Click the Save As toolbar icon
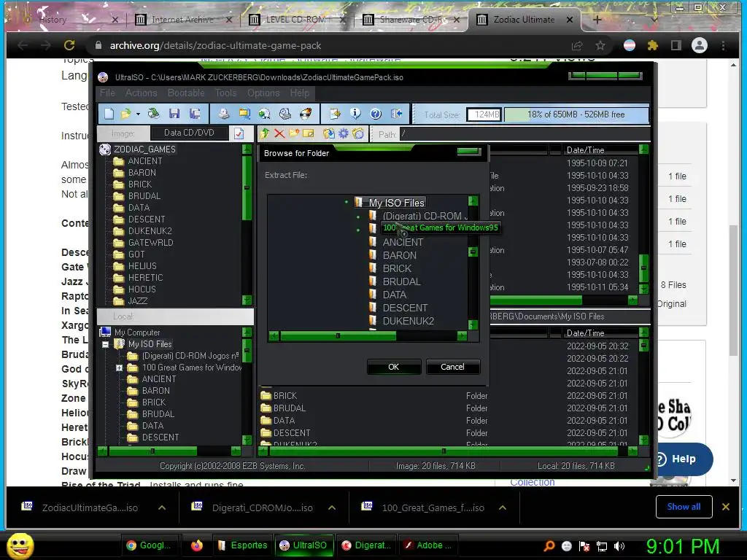747x560 pixels. pos(194,114)
